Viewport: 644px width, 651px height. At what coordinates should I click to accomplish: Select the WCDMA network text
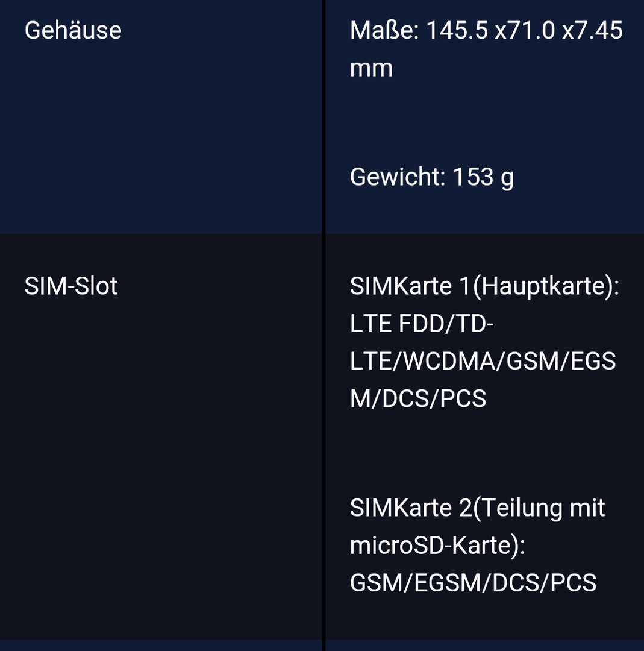coord(449,361)
